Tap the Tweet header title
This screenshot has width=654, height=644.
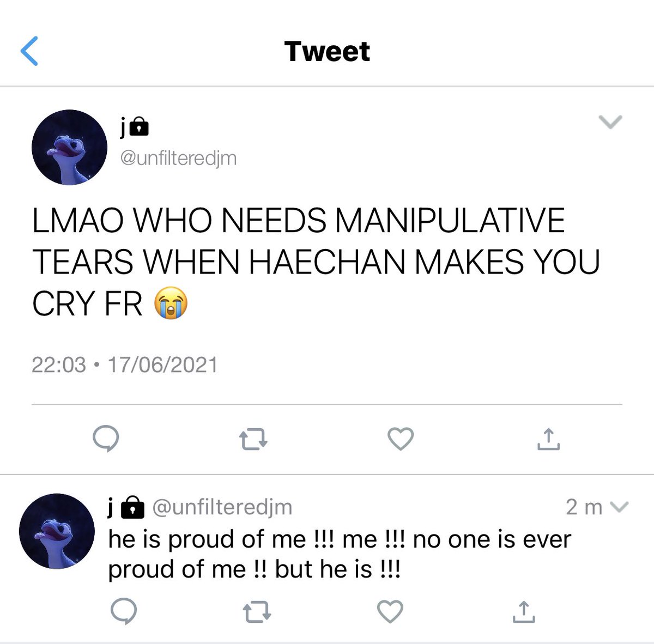(327, 51)
